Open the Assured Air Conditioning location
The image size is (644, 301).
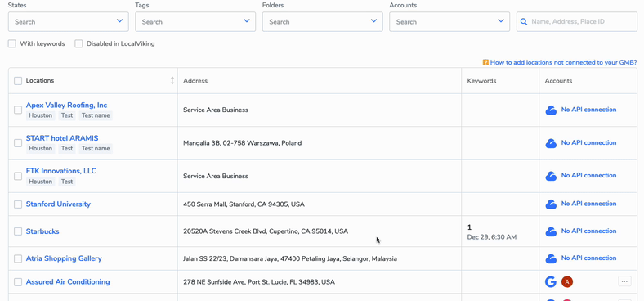pos(68,281)
